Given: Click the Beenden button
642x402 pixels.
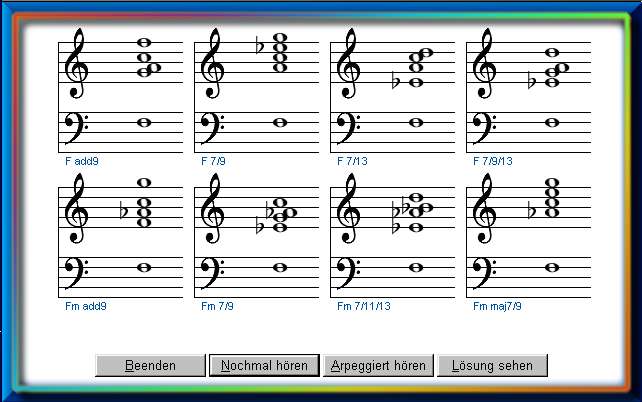Looking at the screenshot, I should pyautogui.click(x=150, y=365).
